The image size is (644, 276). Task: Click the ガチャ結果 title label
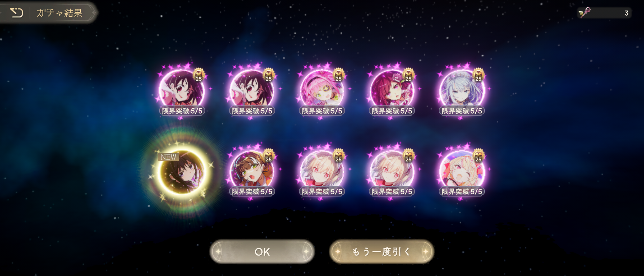coord(59,13)
